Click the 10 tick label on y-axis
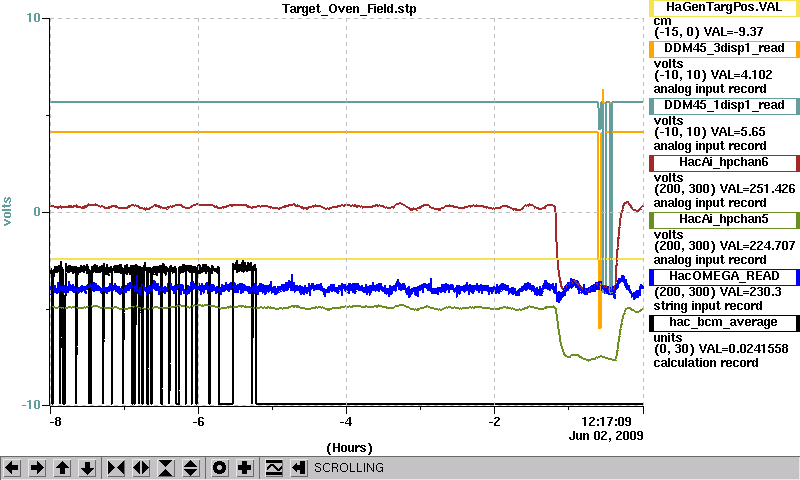This screenshot has height=480, width=800. click(33, 18)
